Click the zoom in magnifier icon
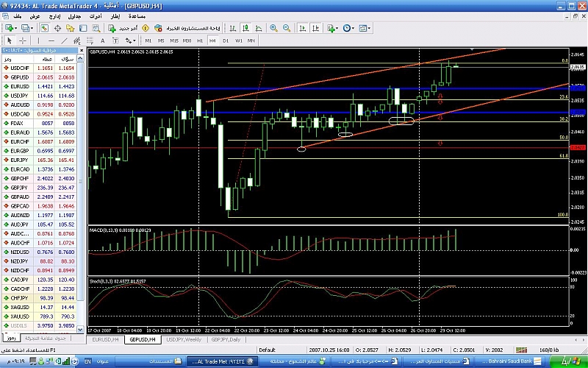The height and width of the screenshot is (368, 588). pos(274,28)
